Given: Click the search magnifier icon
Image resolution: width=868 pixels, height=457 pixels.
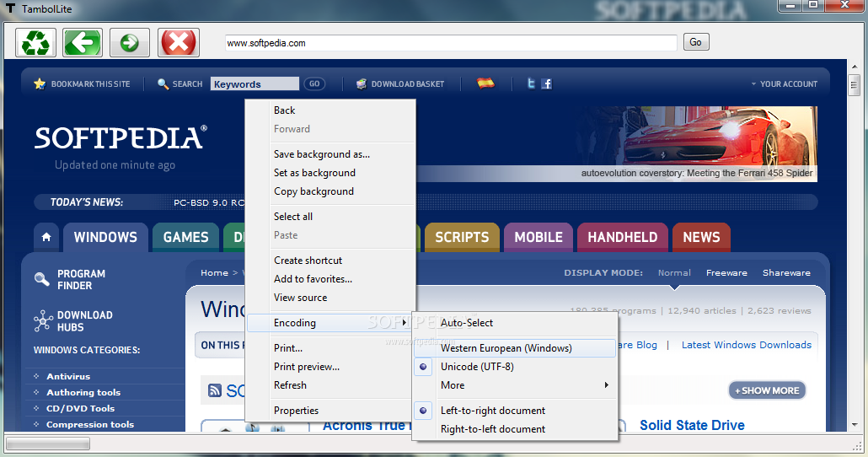Looking at the screenshot, I should (163, 83).
